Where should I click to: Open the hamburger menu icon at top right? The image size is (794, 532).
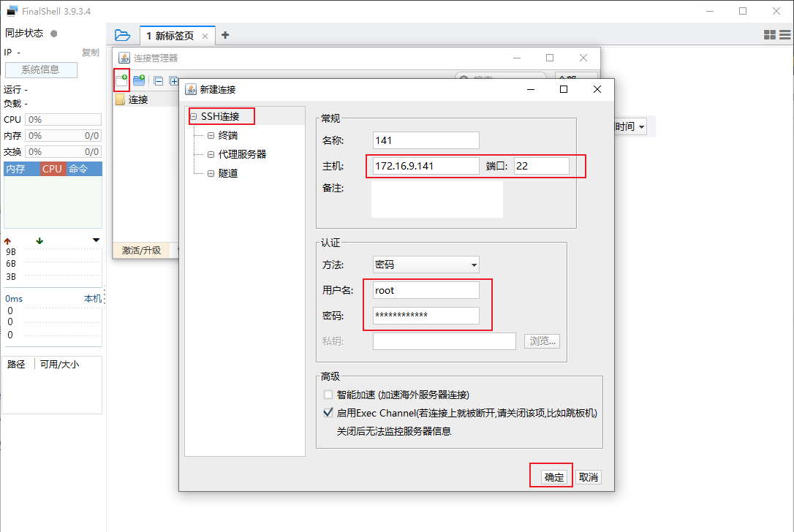pos(784,34)
